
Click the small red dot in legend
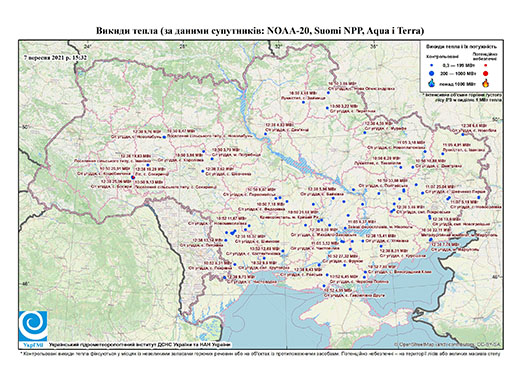tap(485, 65)
